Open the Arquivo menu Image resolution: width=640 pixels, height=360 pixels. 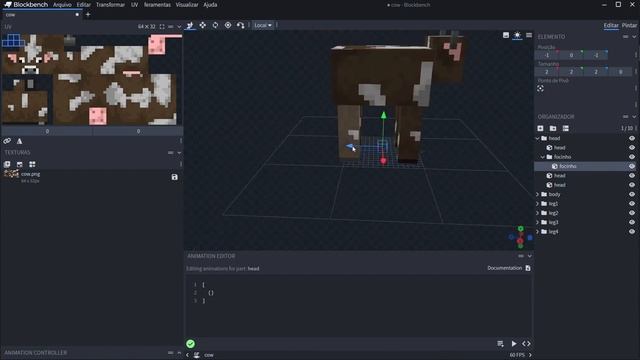point(62,5)
